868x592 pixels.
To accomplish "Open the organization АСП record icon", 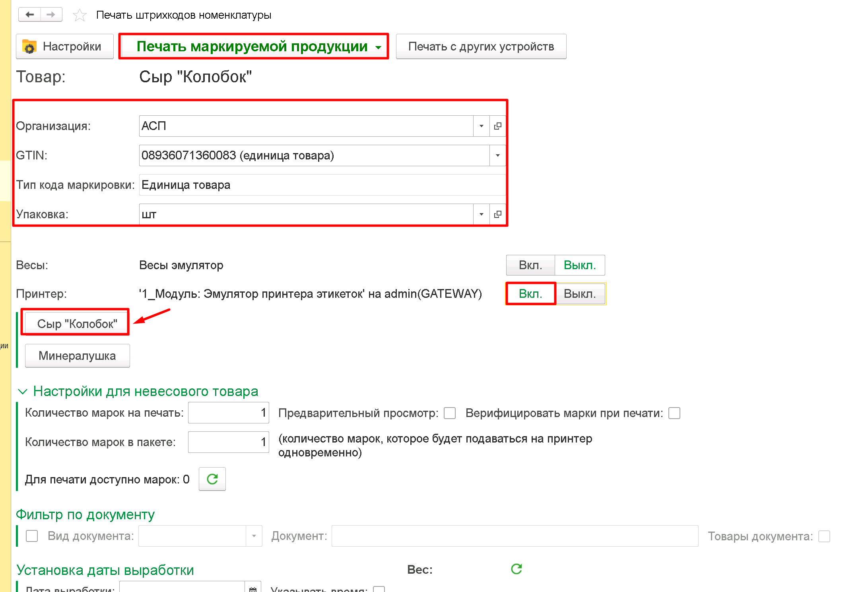I will 497,126.
